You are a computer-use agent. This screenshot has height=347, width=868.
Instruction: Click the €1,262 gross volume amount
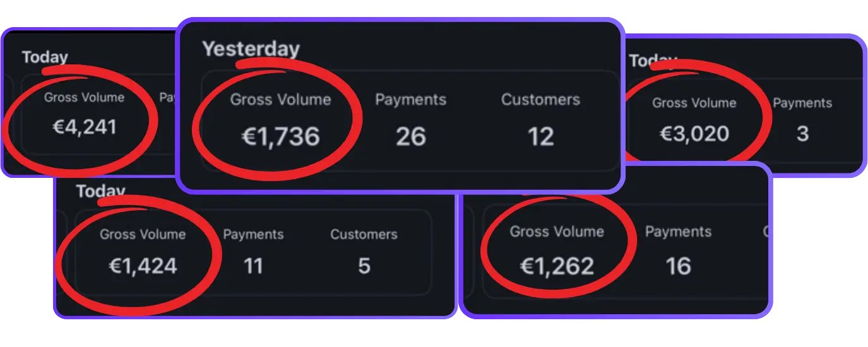pos(557,266)
